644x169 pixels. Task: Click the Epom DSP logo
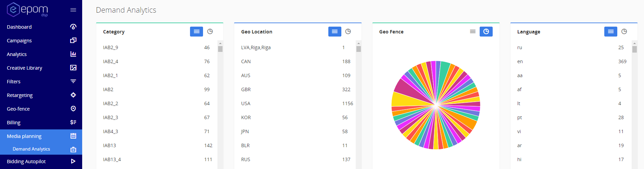[27, 10]
